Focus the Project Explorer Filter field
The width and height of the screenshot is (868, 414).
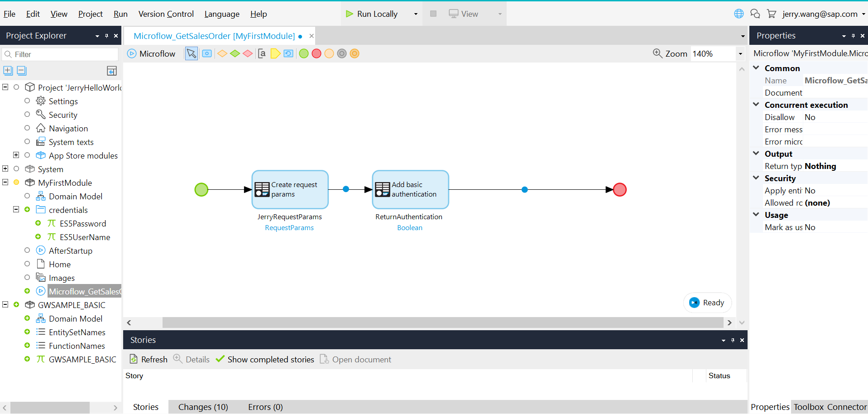pyautogui.click(x=60, y=54)
